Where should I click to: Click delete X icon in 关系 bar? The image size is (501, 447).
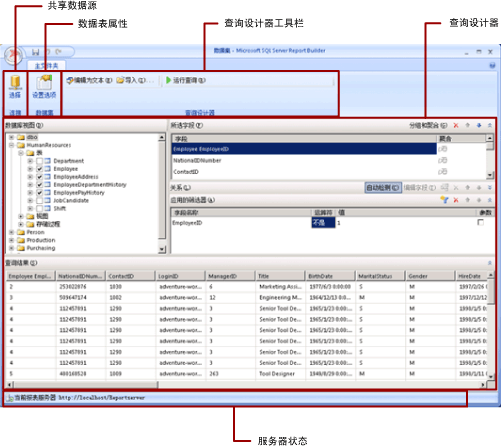click(456, 188)
